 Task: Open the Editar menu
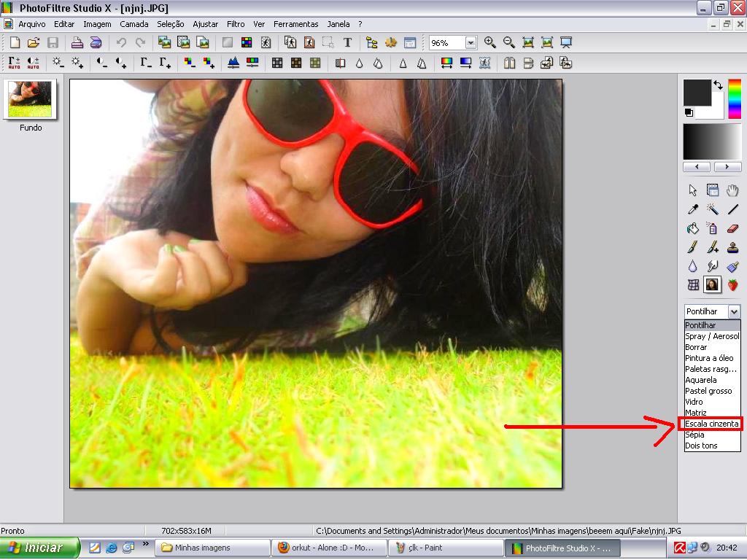pyautogui.click(x=64, y=24)
